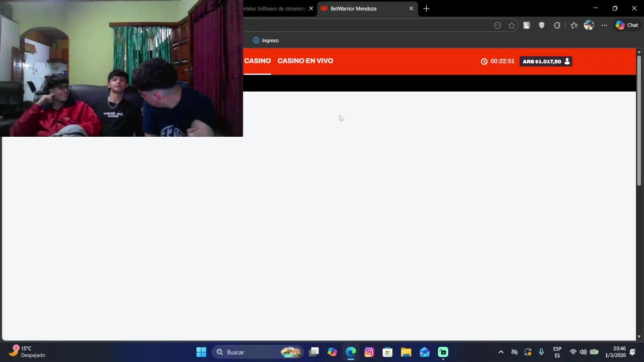The image size is (644, 362).
Task: Close the Software de streaming tab
Action: coord(311,9)
